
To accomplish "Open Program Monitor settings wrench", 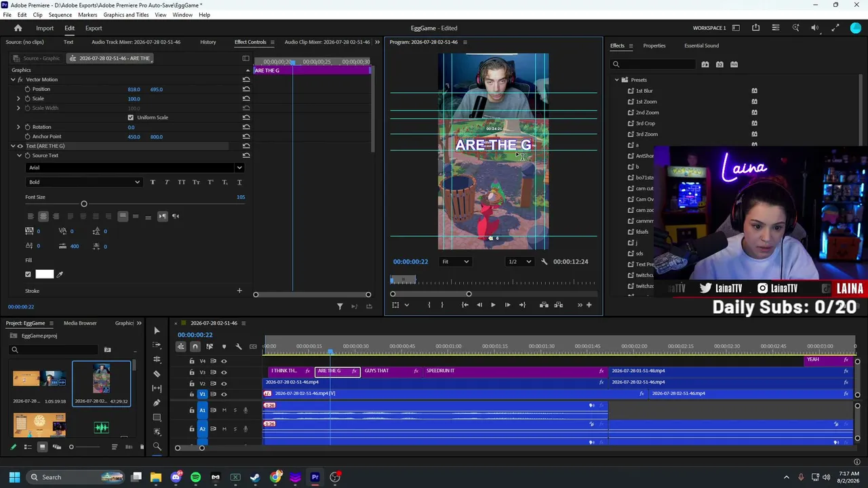I will tap(544, 262).
